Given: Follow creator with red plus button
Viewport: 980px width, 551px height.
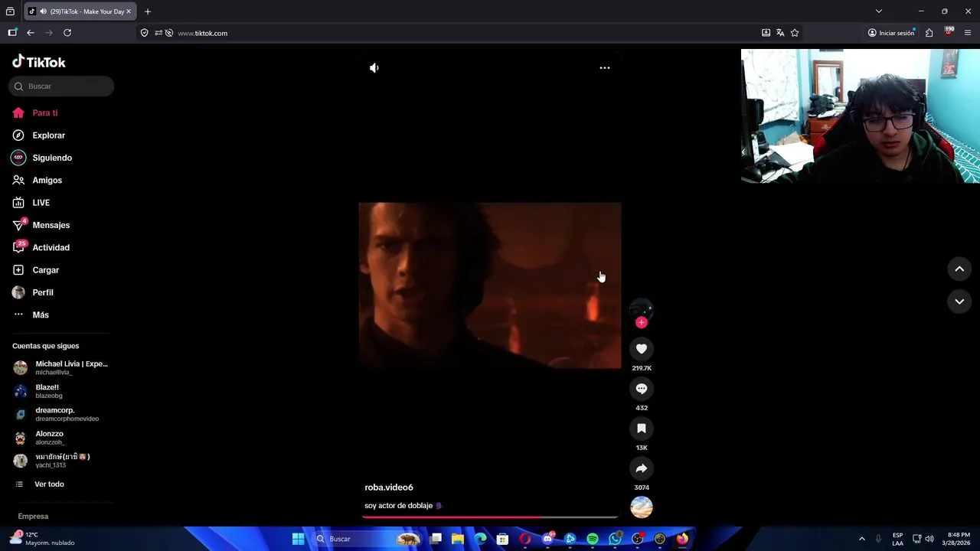Looking at the screenshot, I should 642,322.
